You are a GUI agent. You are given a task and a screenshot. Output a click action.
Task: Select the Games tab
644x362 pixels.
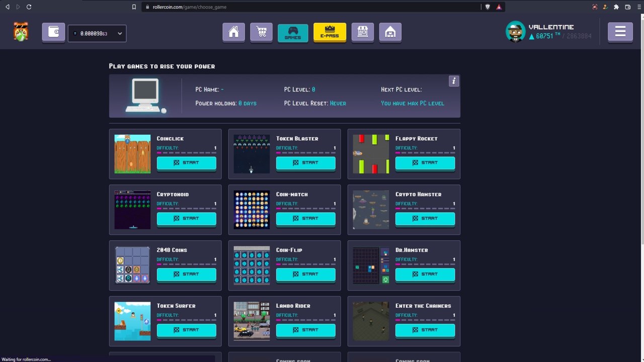point(293,33)
